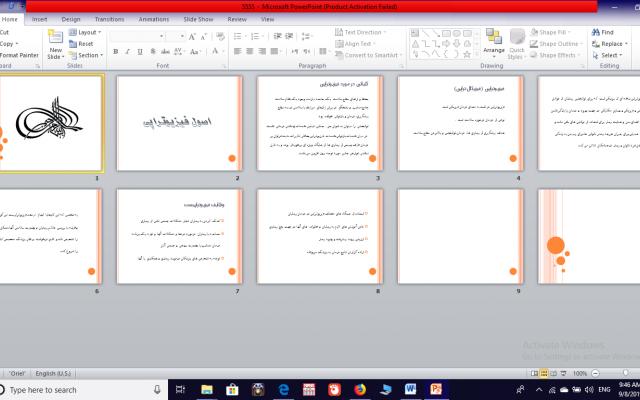Align text right
The width and height of the screenshot is (640, 400).
click(262, 51)
